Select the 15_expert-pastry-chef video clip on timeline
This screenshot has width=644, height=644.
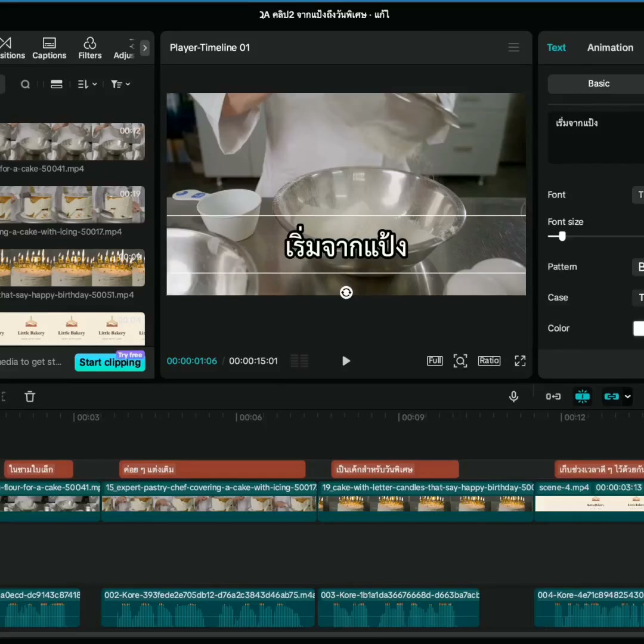pos(209,501)
